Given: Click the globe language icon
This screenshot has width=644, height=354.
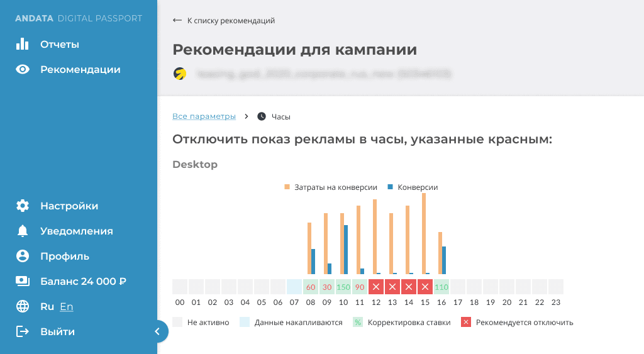Looking at the screenshot, I should coord(22,306).
